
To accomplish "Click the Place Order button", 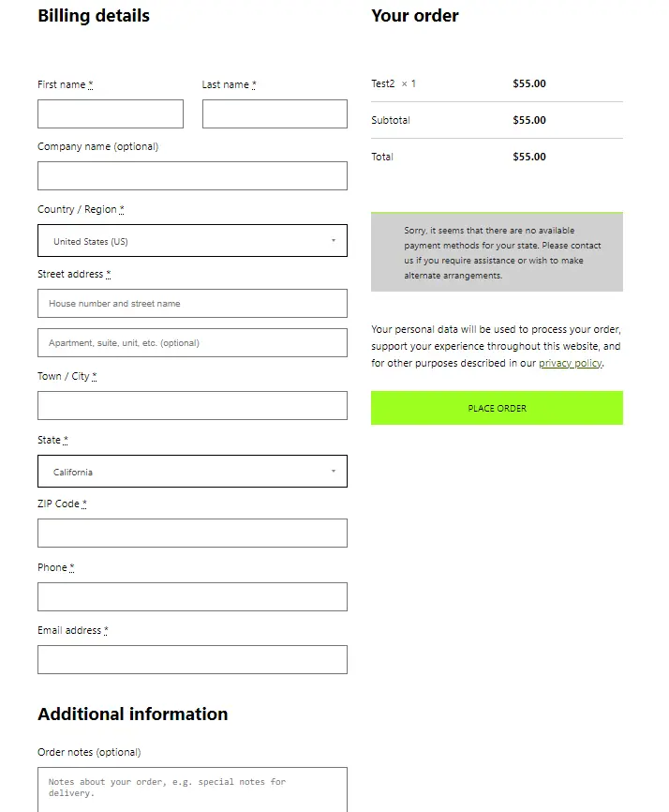I will pos(497,408).
